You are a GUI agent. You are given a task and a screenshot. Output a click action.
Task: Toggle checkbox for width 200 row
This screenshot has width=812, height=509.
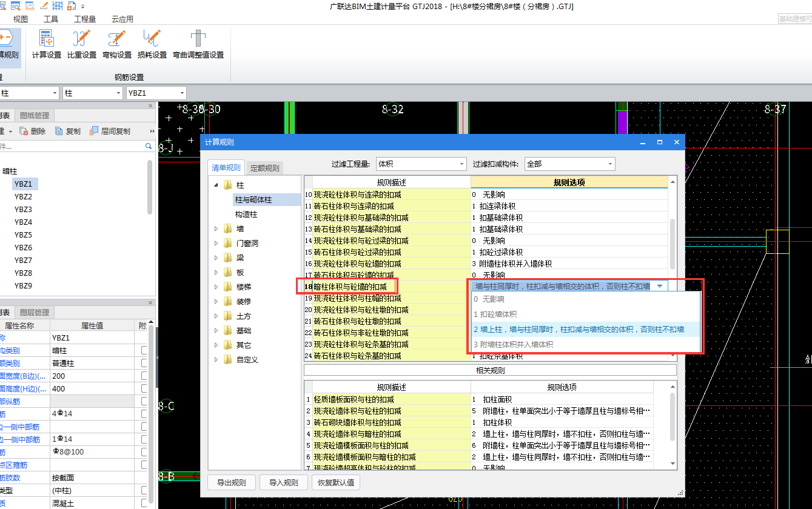(145, 376)
